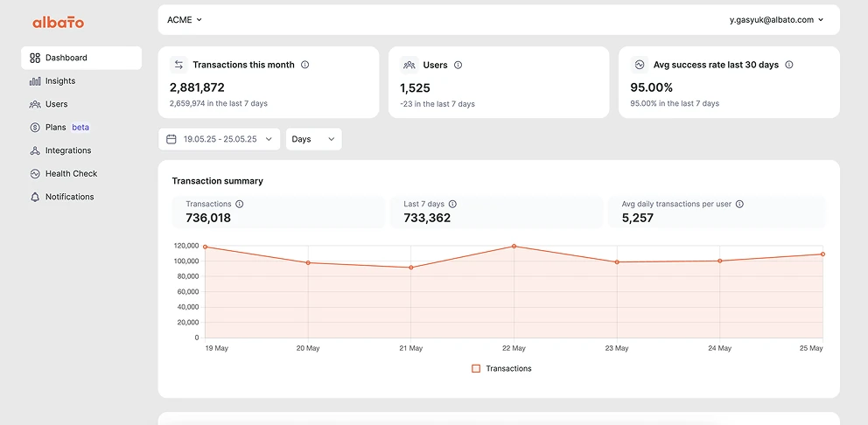Click the Users card people icon

pyautogui.click(x=409, y=65)
